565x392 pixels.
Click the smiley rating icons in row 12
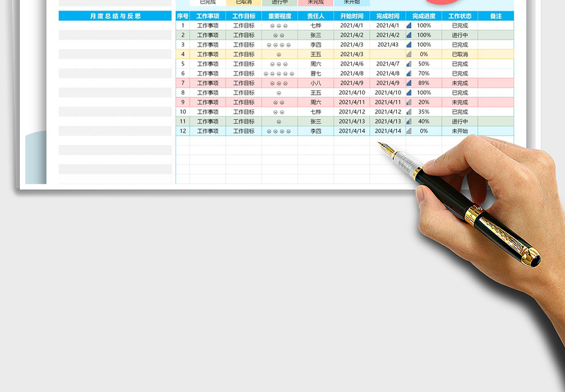point(279,131)
